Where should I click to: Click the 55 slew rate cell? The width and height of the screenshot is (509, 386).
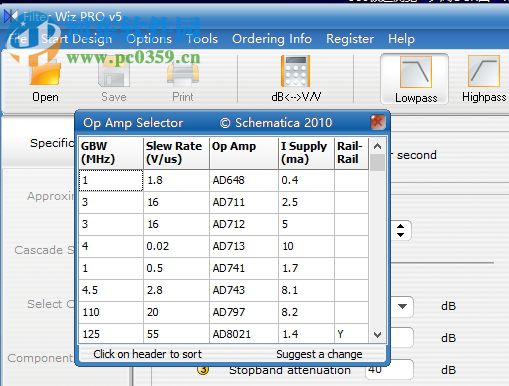(176, 333)
